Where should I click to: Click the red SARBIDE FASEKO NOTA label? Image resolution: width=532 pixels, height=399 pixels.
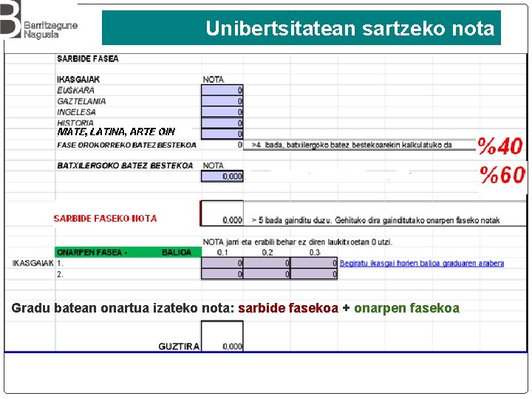[x=105, y=219]
